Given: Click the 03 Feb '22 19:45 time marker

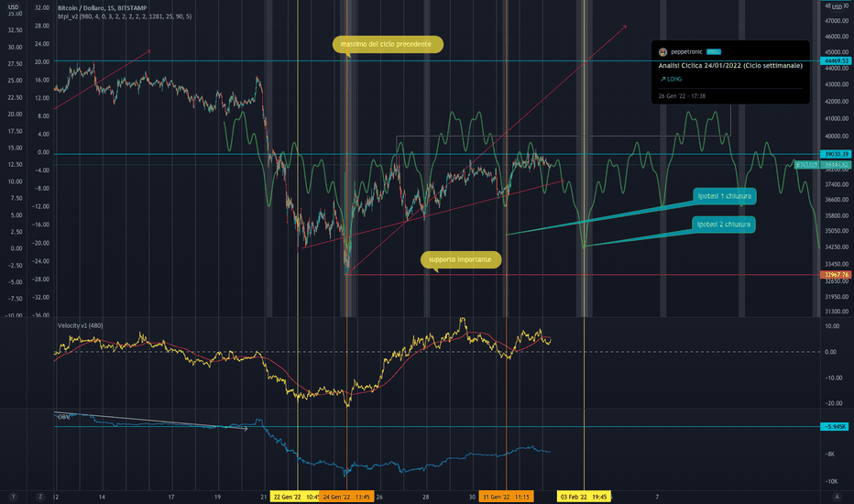Looking at the screenshot, I should pyautogui.click(x=584, y=497).
